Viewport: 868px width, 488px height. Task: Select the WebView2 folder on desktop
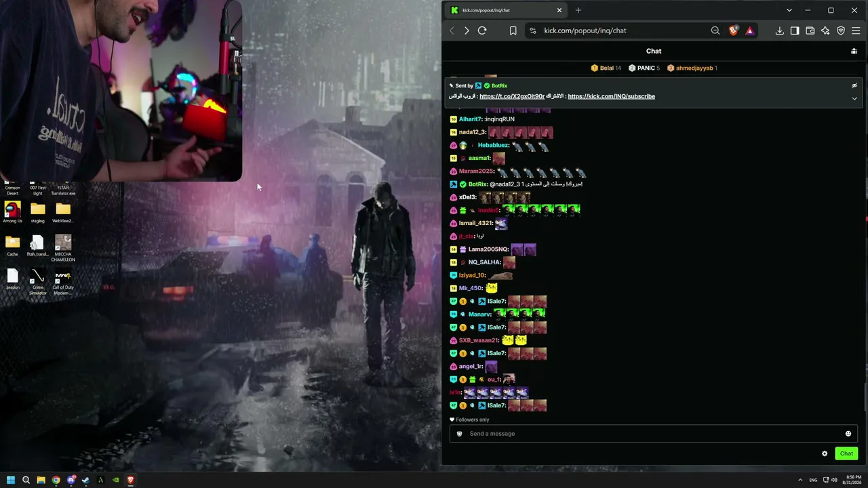coord(63,212)
